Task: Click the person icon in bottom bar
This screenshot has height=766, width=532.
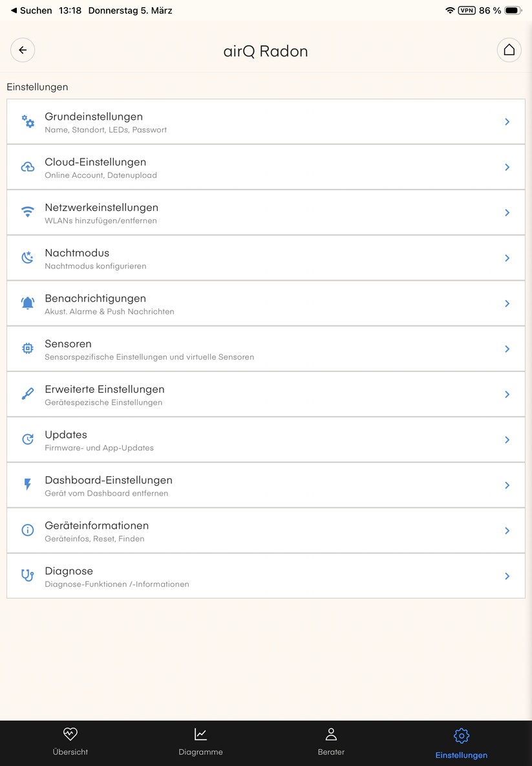Action: click(x=331, y=734)
